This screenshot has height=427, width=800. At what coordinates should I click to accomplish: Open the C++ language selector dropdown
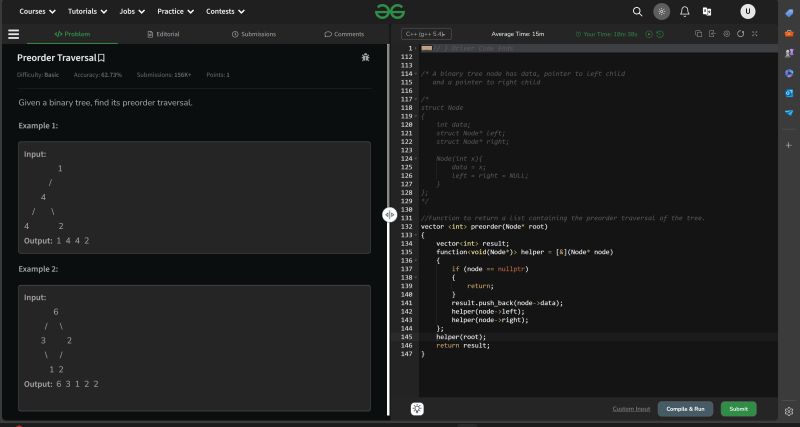coord(425,34)
